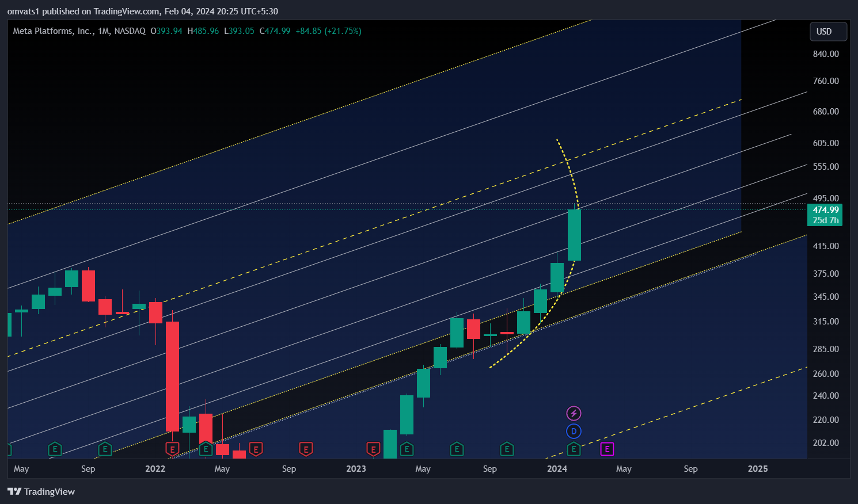858x504 pixels.
Task: Click the 2025 label on the time axis
Action: pos(758,468)
